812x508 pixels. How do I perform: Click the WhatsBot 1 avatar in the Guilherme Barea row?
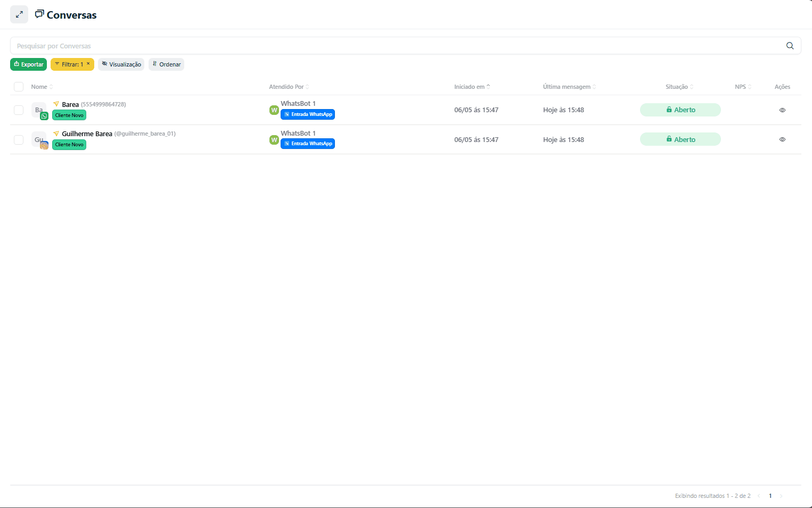(274, 140)
